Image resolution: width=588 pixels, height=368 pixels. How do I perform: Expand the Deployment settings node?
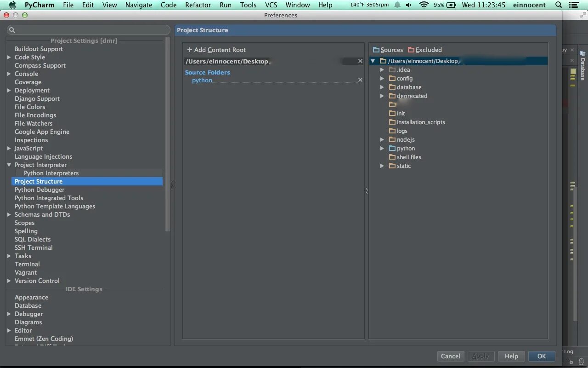(9, 90)
